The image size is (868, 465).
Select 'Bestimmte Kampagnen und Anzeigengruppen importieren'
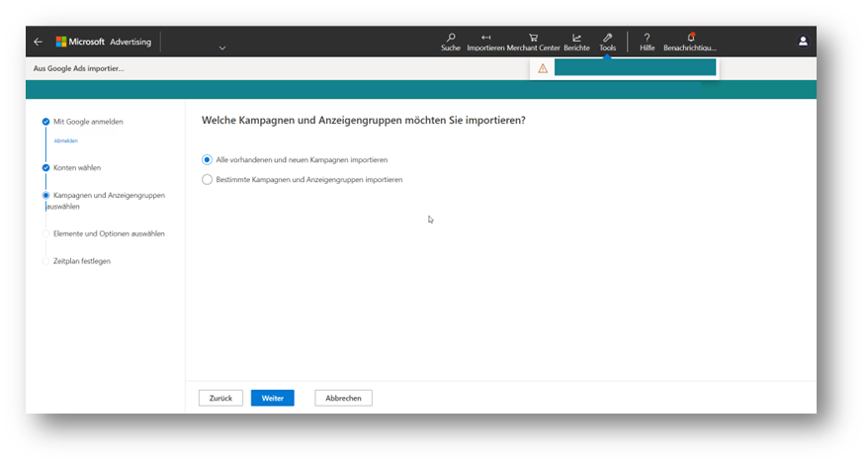207,179
